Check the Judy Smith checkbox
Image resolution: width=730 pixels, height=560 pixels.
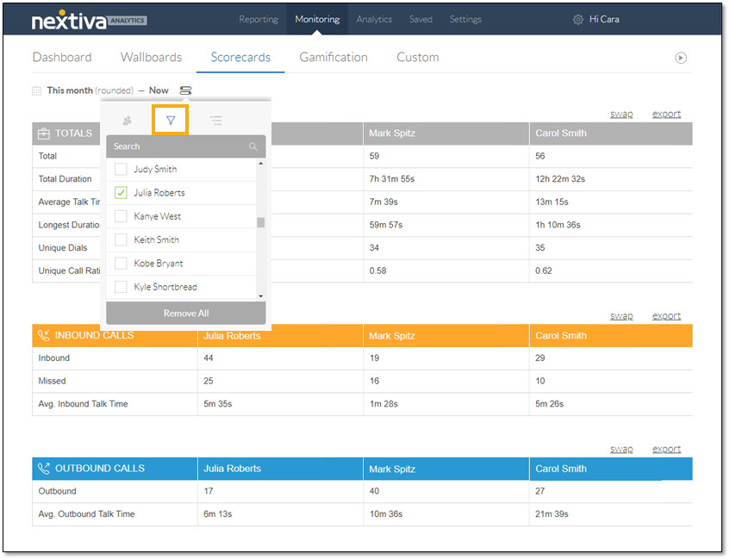[x=121, y=169]
